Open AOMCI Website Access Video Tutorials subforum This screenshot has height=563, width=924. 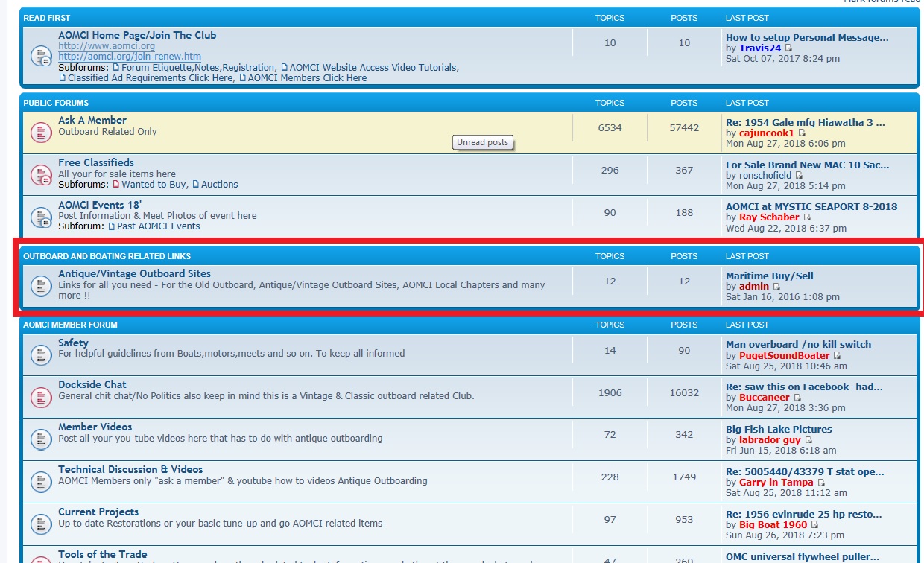[x=373, y=67]
